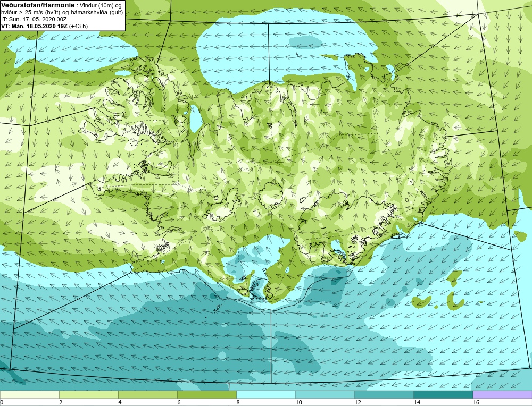The width and height of the screenshot is (532, 406).
Task: Click the 0–2 m/s palest legend swatch
Action: pos(29,394)
